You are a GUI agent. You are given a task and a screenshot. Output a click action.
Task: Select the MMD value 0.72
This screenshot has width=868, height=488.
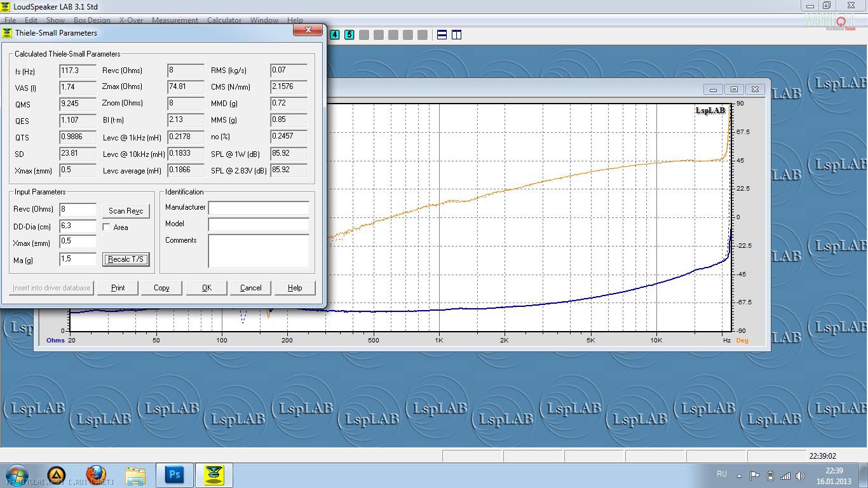pyautogui.click(x=288, y=104)
